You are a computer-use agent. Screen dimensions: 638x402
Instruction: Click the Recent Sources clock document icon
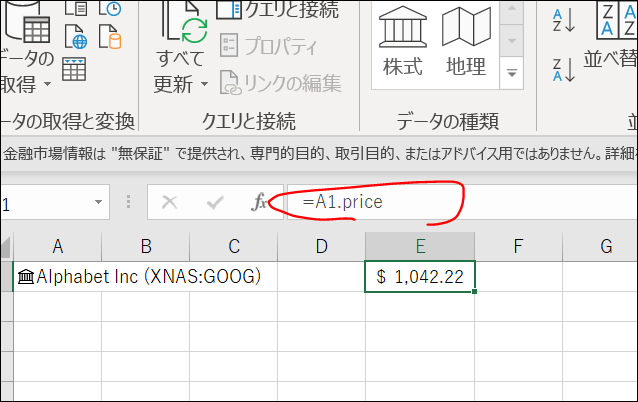click(x=110, y=8)
